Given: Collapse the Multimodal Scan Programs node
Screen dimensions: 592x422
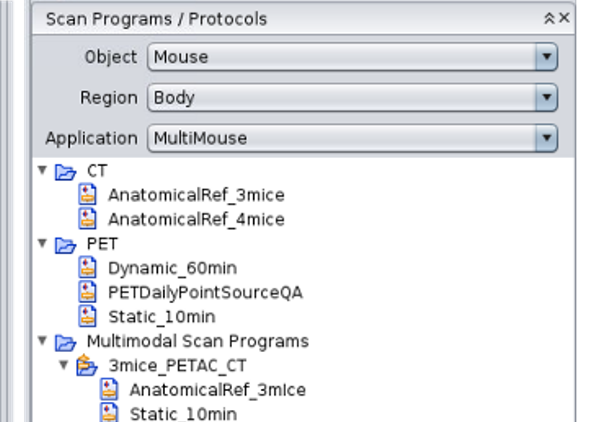Looking at the screenshot, I should (x=43, y=341).
